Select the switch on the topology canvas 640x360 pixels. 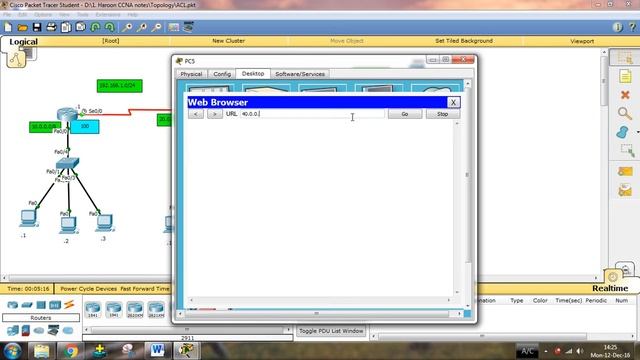click(67, 163)
